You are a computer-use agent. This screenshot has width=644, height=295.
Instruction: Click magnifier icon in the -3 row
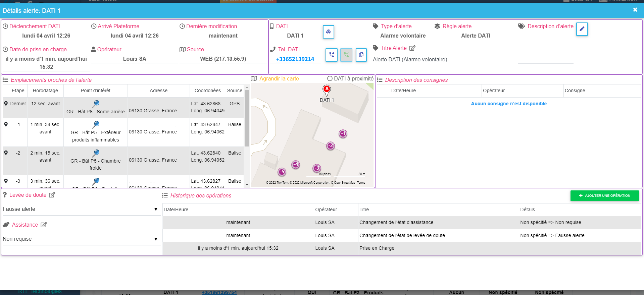[x=96, y=181]
